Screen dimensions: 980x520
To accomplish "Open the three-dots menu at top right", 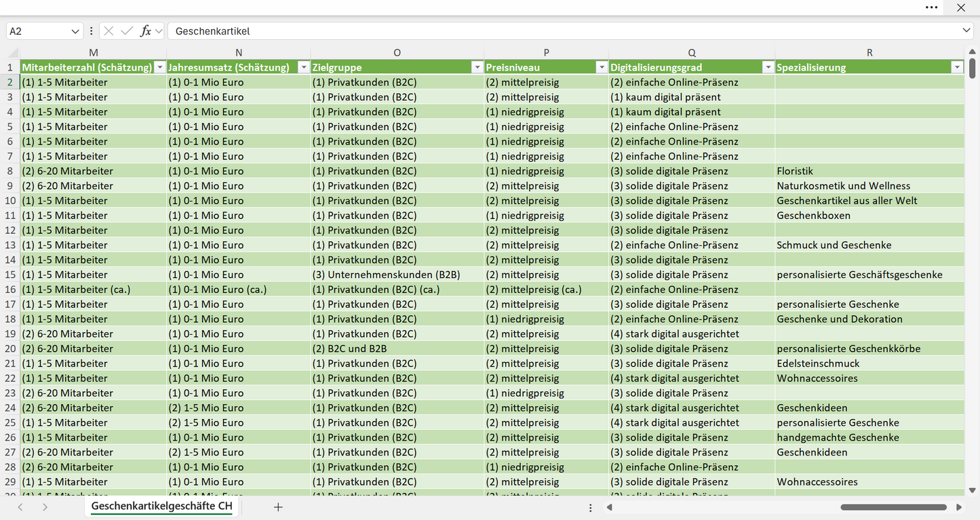I will click(x=932, y=7).
